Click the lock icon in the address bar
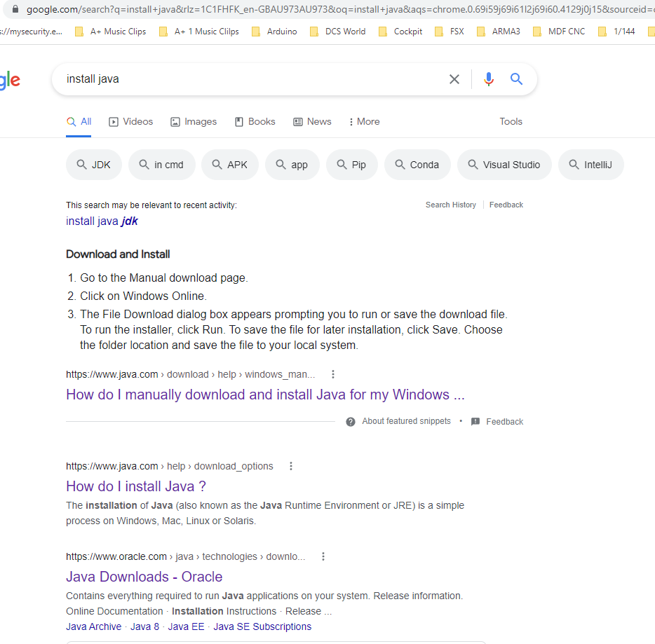The image size is (655, 644). coord(15,9)
